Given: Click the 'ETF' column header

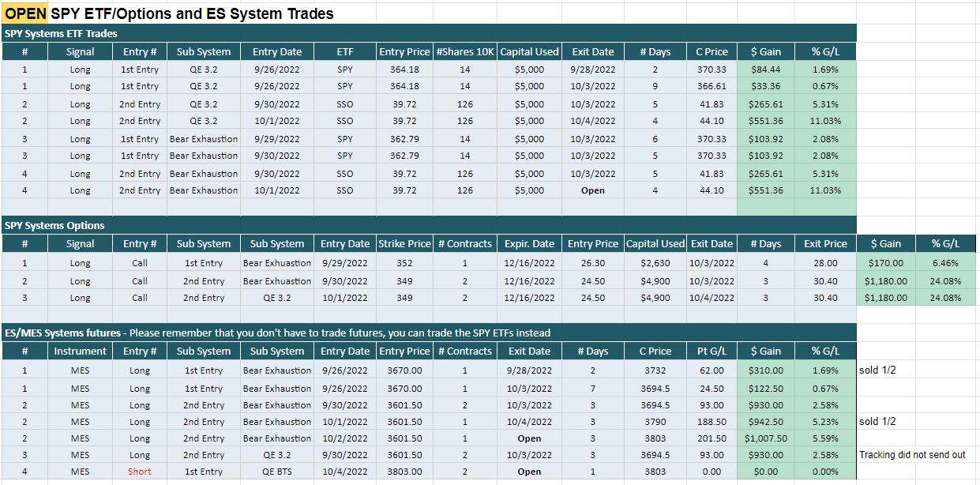Looking at the screenshot, I should click(x=345, y=51).
